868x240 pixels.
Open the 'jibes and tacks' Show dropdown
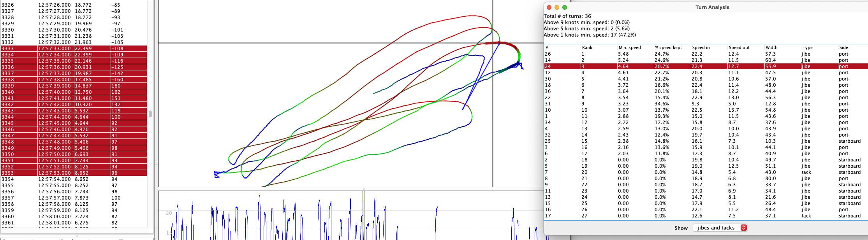tap(720, 228)
